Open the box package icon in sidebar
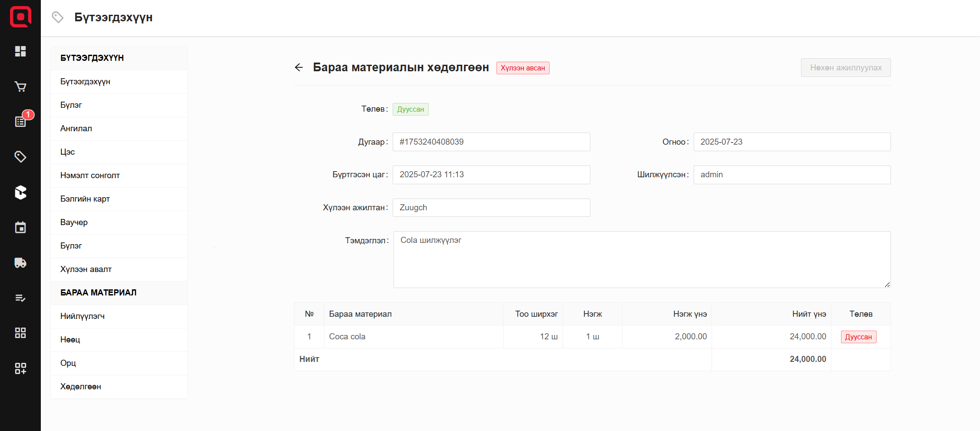980x431 pixels. 20,192
